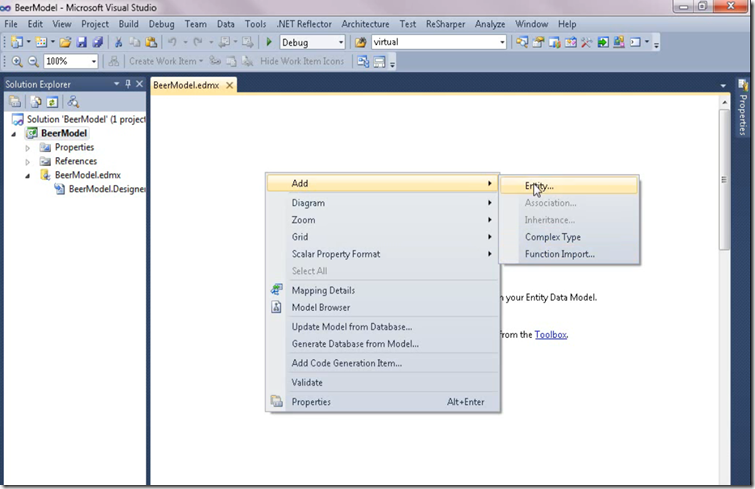The height and width of the screenshot is (489, 755).
Task: Click the Cut scissors icon
Action: tap(118, 42)
